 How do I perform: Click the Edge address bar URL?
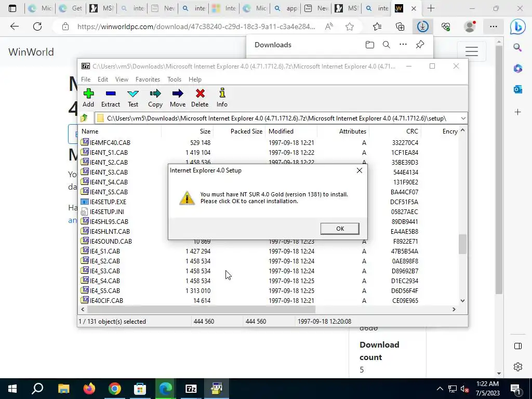pos(196,26)
